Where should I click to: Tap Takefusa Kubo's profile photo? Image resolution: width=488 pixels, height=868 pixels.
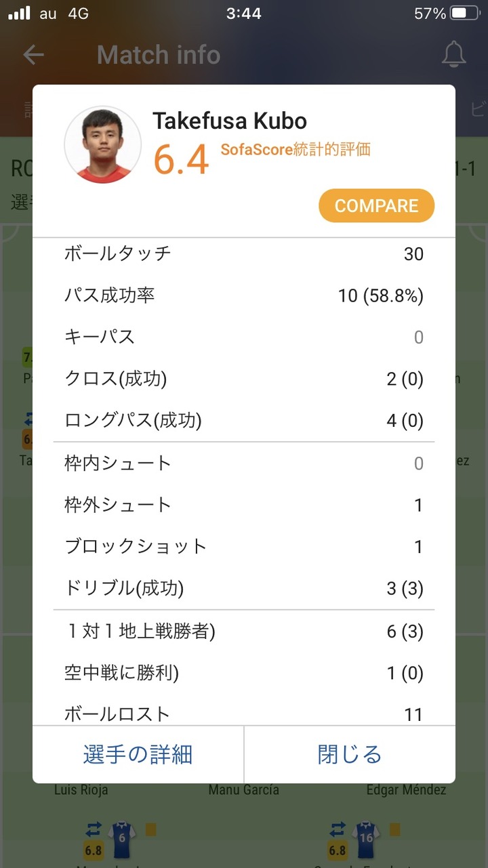[102, 144]
